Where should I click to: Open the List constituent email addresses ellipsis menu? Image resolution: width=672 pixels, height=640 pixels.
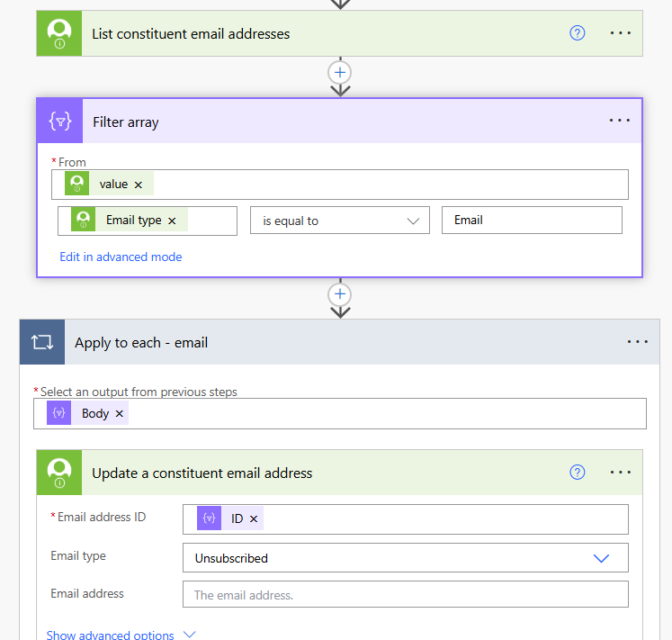tap(621, 33)
